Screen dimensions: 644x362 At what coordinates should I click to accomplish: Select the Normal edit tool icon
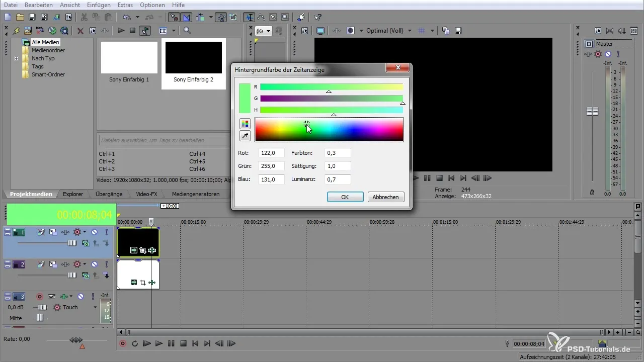pyautogui.click(x=250, y=17)
